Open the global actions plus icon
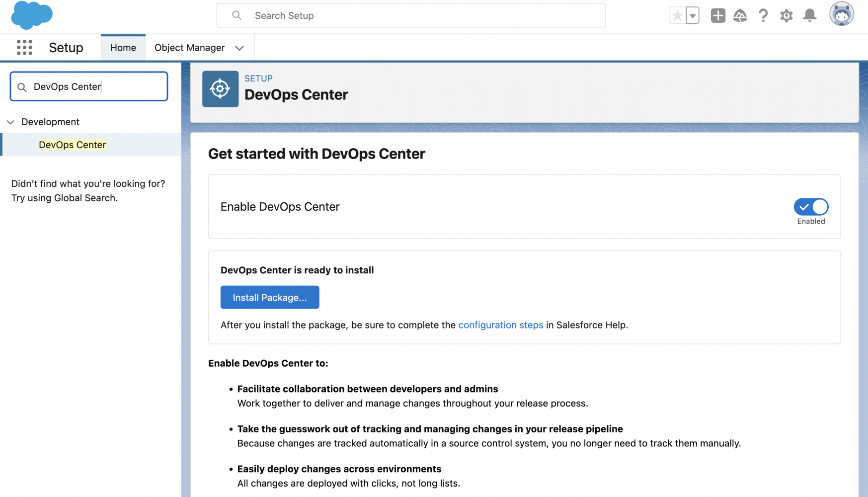The image size is (868, 497). click(x=718, y=15)
